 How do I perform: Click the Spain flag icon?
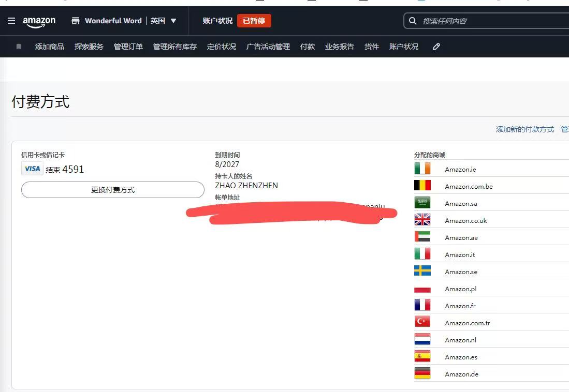point(422,356)
